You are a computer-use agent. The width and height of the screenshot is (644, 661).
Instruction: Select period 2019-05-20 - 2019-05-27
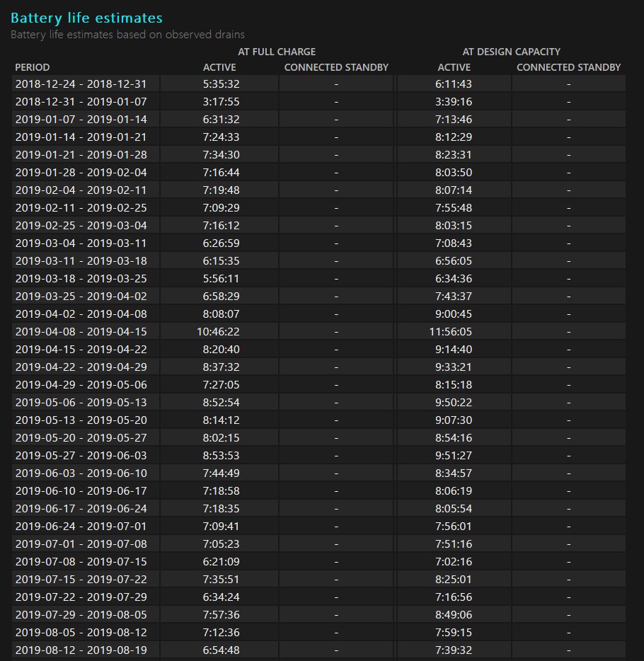coord(81,438)
